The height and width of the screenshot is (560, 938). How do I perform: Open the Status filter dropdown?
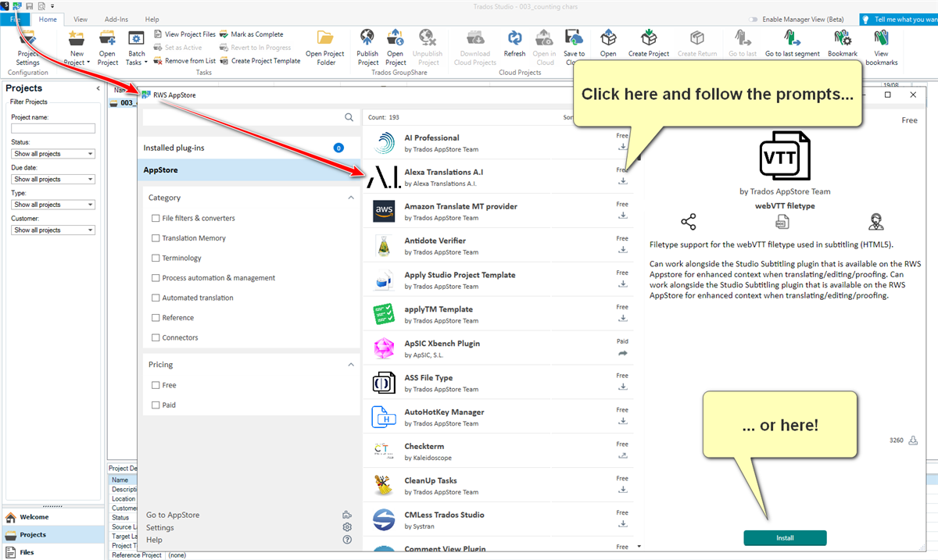53,154
